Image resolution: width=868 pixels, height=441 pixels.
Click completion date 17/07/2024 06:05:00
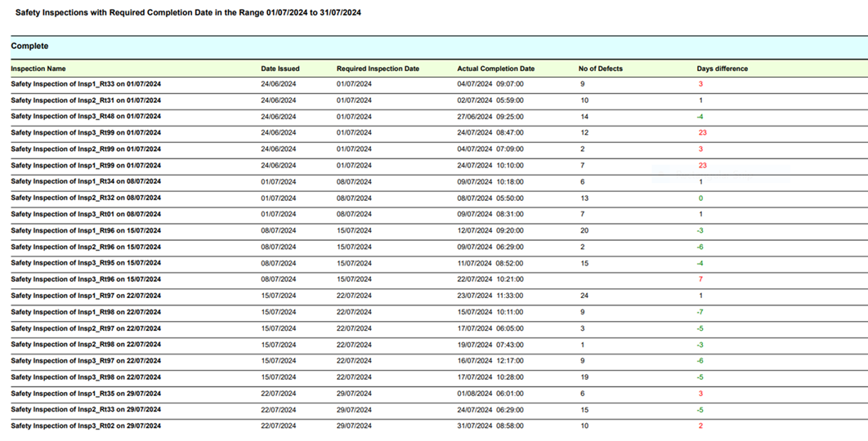(490, 328)
